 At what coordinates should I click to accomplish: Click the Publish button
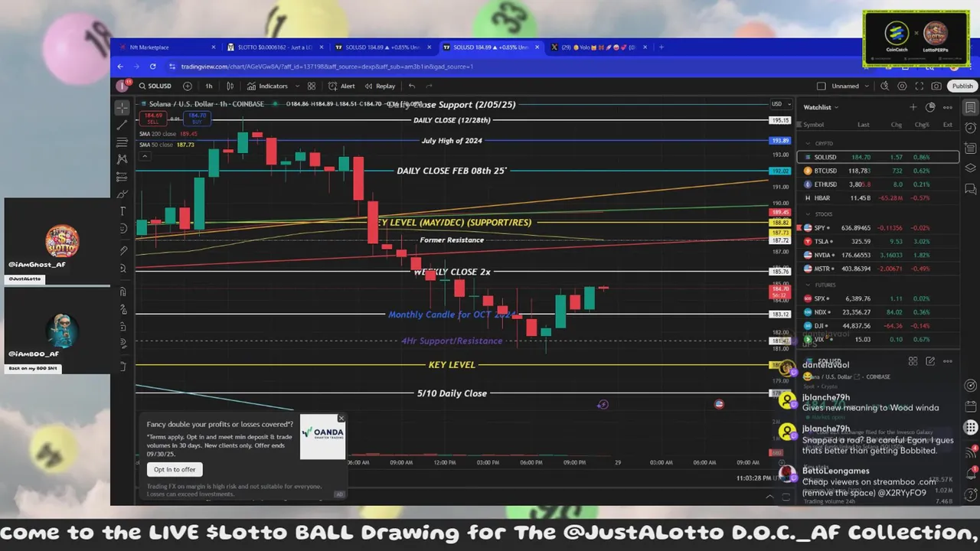tap(962, 86)
